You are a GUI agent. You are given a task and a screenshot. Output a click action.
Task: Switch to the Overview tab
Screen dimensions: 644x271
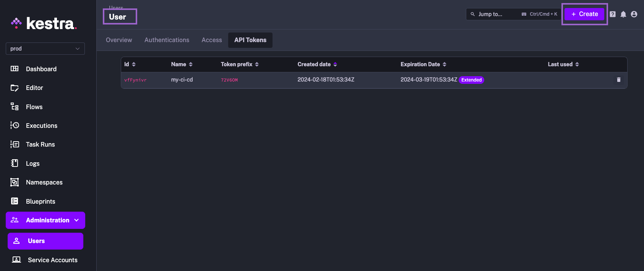tap(119, 40)
